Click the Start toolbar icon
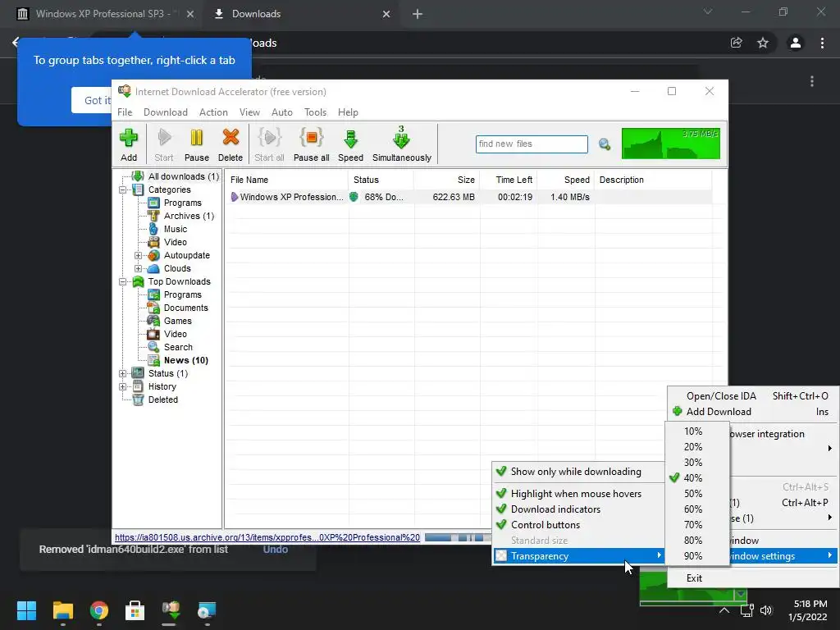Screen dimensions: 840x630 [164, 144]
